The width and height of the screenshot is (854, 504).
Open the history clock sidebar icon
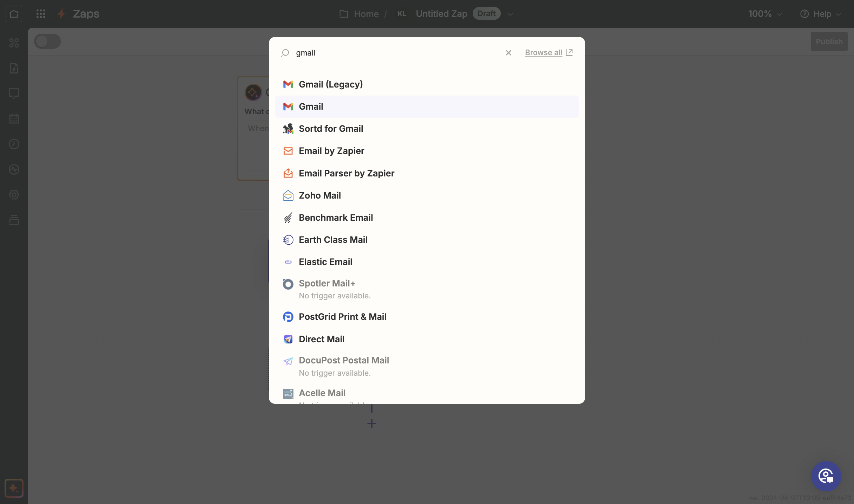point(14,144)
